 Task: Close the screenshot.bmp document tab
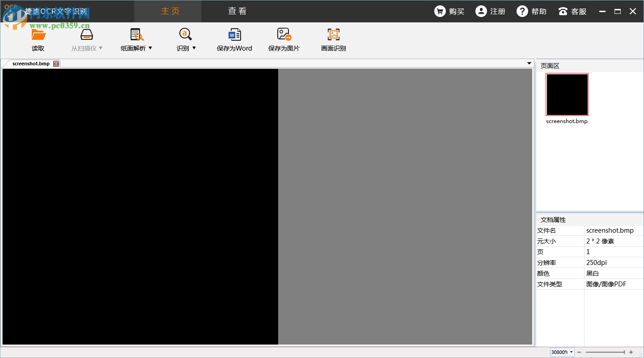pyautogui.click(x=56, y=64)
